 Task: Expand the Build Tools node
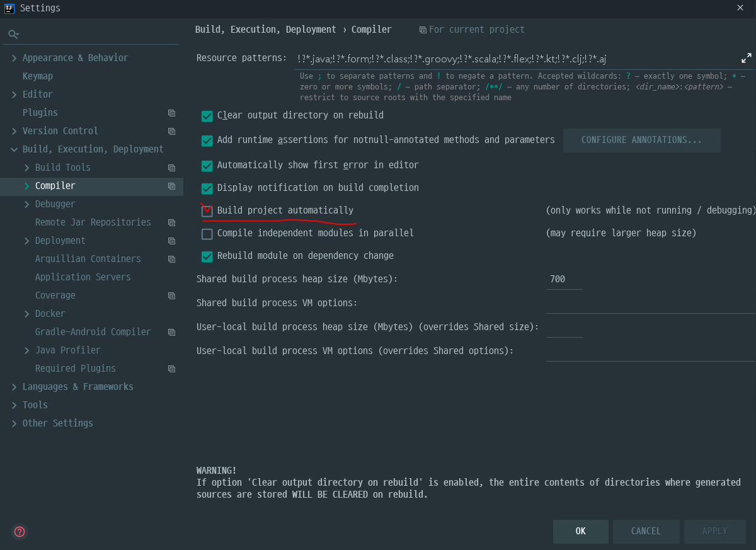(26, 168)
